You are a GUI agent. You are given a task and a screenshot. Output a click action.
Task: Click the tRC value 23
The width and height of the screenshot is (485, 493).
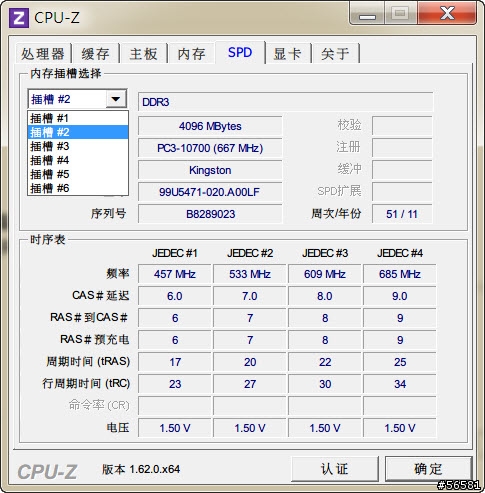coord(175,384)
